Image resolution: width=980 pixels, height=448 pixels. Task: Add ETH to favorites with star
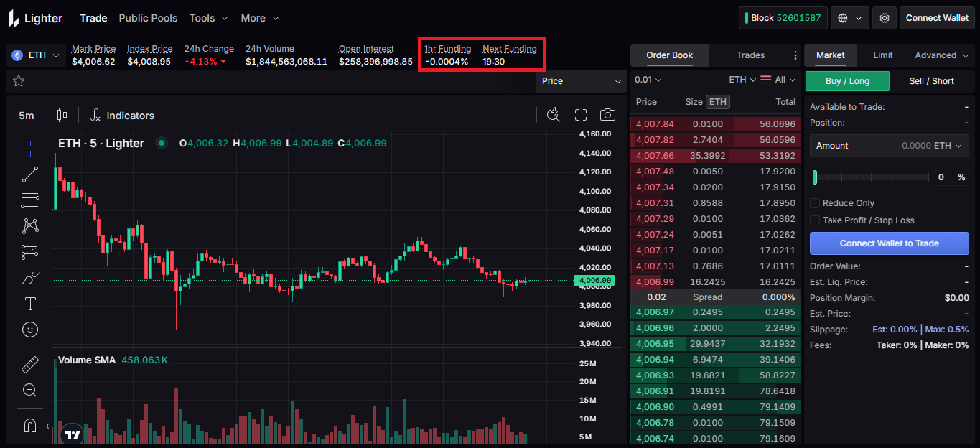[19, 81]
